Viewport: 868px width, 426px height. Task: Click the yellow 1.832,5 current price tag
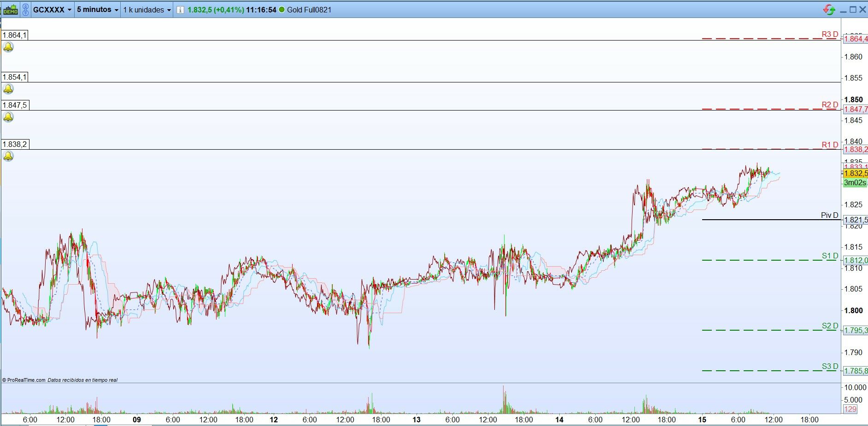pyautogui.click(x=855, y=174)
